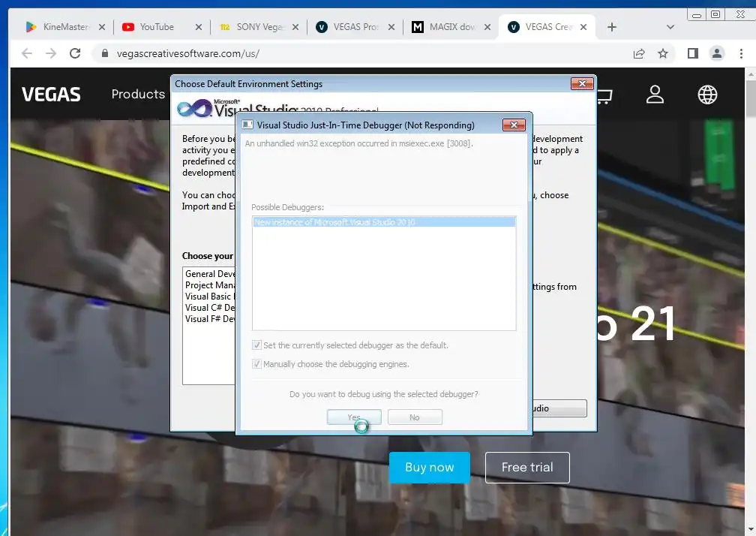Viewport: 756px width, 536px height.
Task: Close the KineMaster tab
Action: 102,27
